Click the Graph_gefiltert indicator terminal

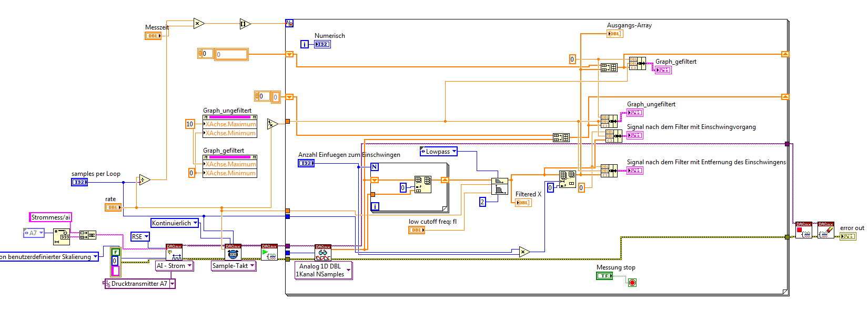click(663, 70)
